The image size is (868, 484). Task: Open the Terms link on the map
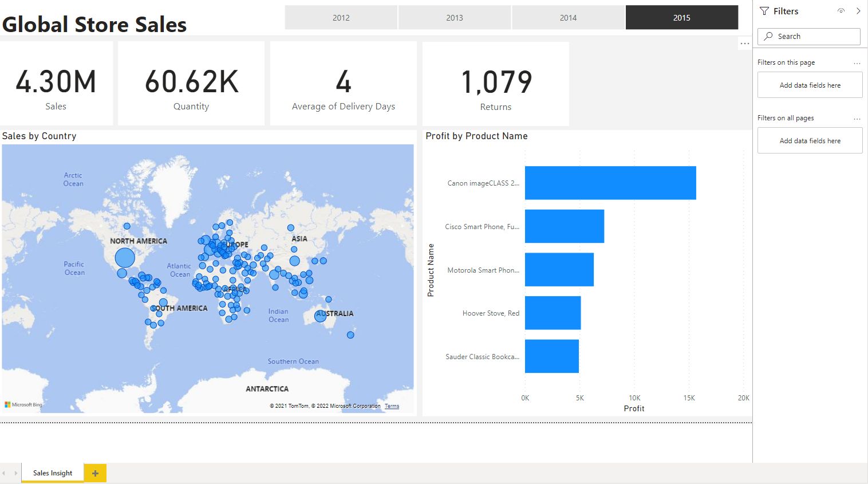(x=392, y=406)
